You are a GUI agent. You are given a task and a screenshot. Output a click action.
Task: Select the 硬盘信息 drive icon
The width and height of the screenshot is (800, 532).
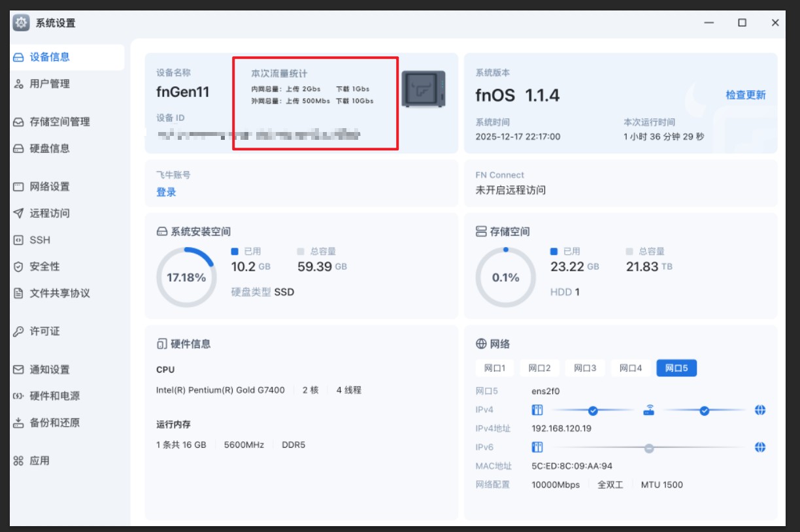(18, 149)
